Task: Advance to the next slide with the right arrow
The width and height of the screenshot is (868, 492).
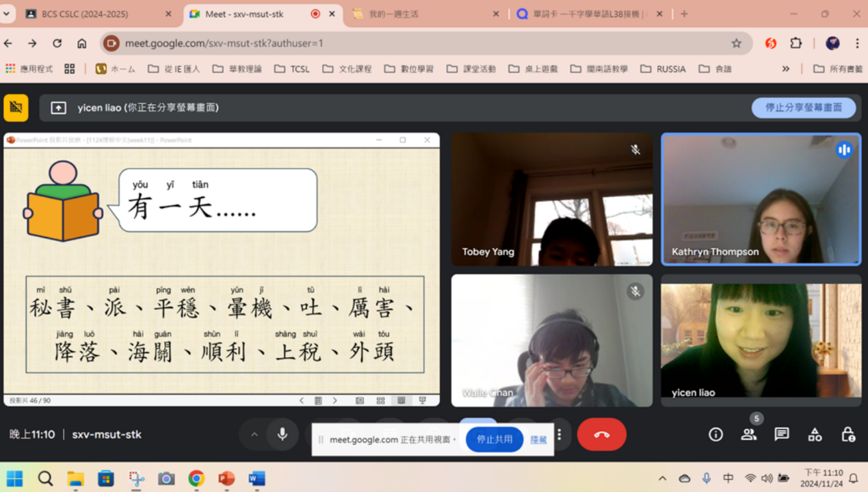Action: (334, 400)
